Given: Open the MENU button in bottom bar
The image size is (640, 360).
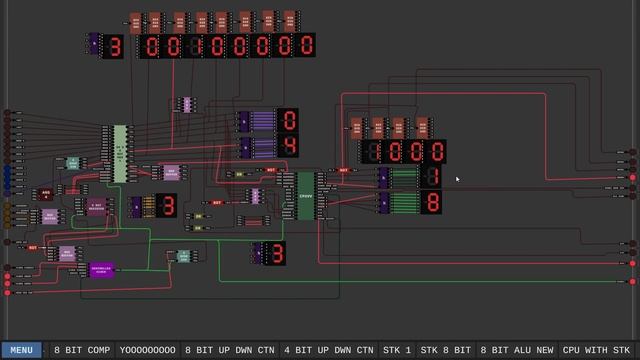Looking at the screenshot, I should click(21, 350).
